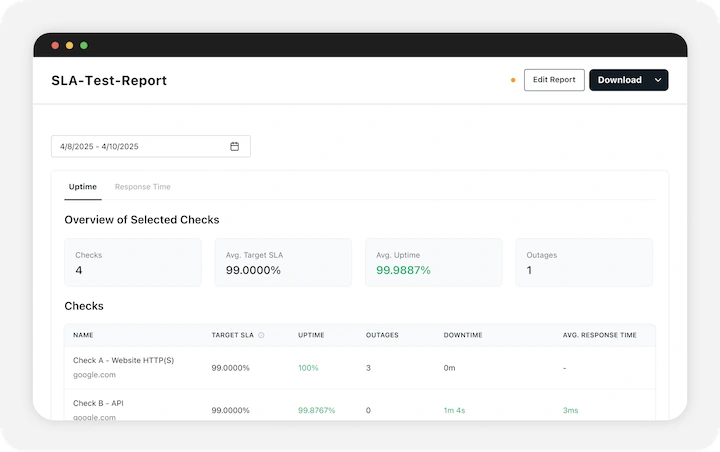Open the Check B - API row
720x452 pixels.
98,403
